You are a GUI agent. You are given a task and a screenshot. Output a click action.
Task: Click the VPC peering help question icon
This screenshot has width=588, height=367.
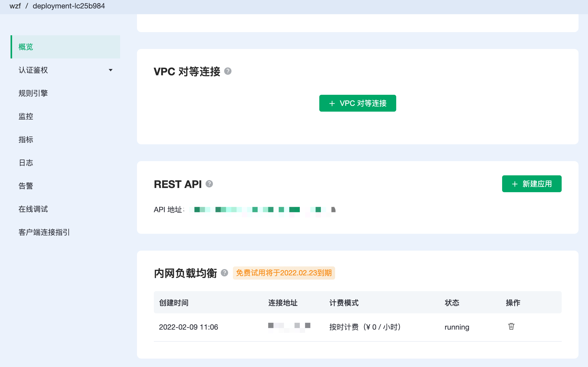pyautogui.click(x=228, y=71)
